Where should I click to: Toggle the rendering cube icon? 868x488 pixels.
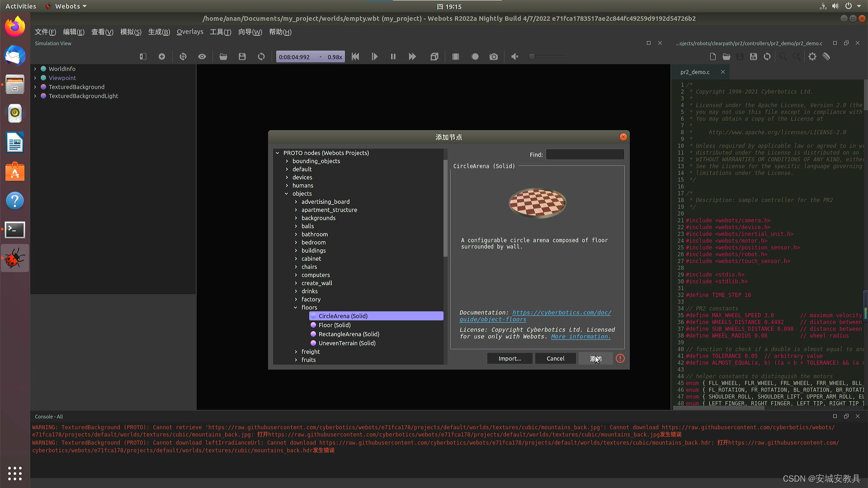(434, 56)
